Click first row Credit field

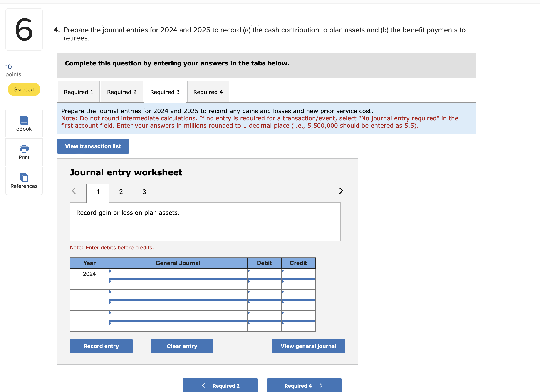coord(298,274)
